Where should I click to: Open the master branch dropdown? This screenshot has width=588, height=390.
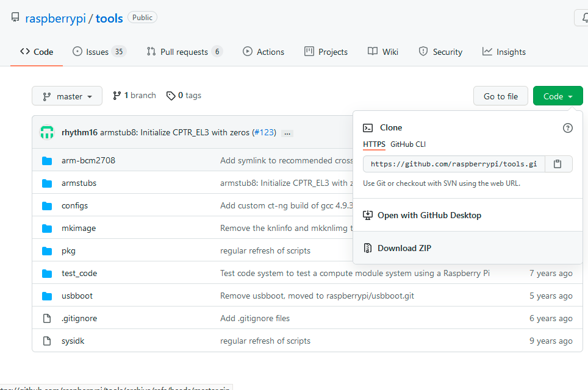(x=67, y=96)
